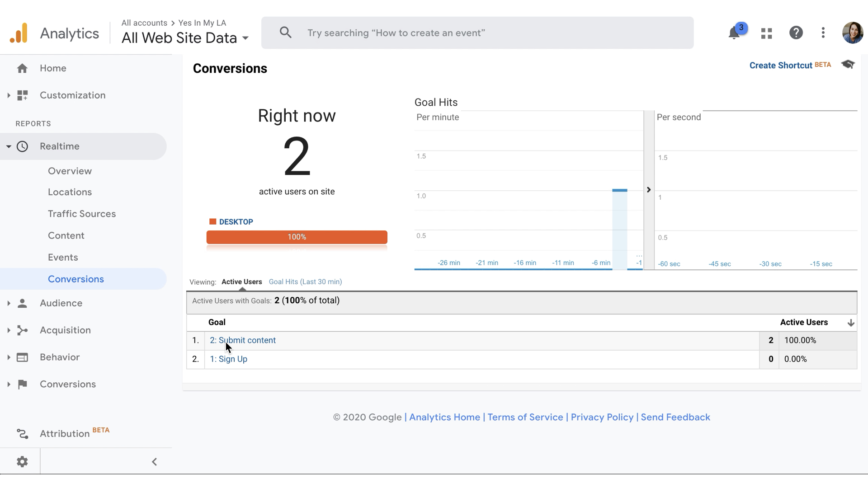Click the help question mark icon
Viewport: 868px width, 488px height.
pyautogui.click(x=796, y=33)
